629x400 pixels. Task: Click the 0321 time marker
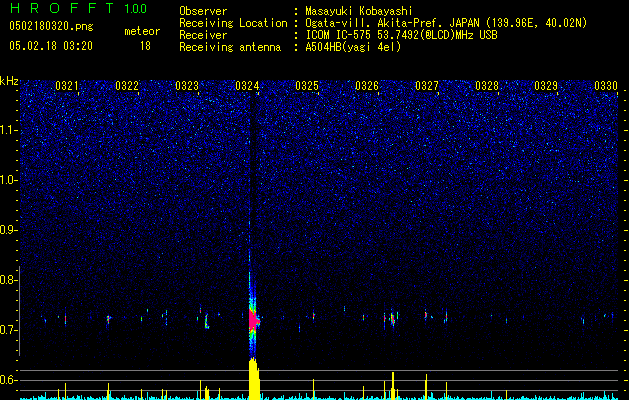(67, 86)
